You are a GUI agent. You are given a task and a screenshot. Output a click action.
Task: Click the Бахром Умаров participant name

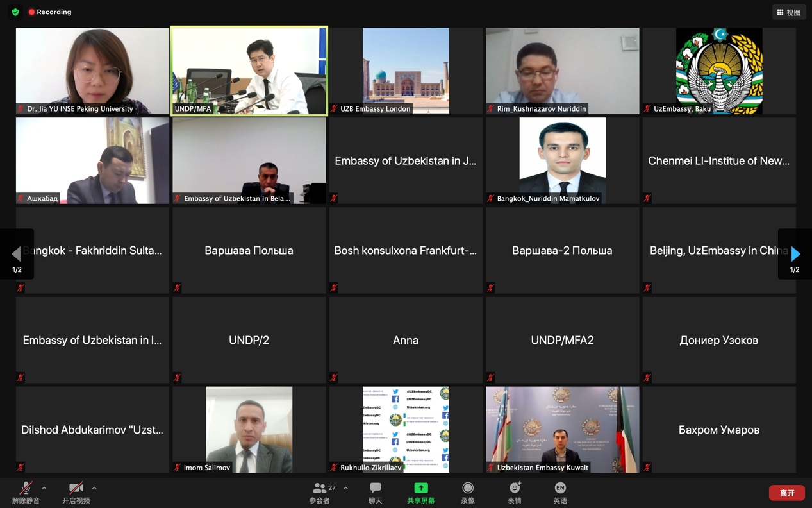[x=719, y=430]
